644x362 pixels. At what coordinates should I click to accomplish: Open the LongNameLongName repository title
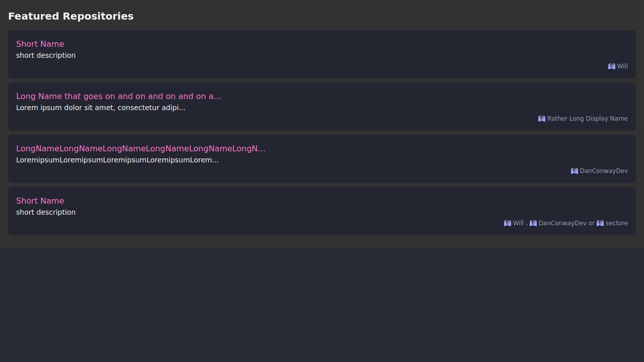(140, 149)
